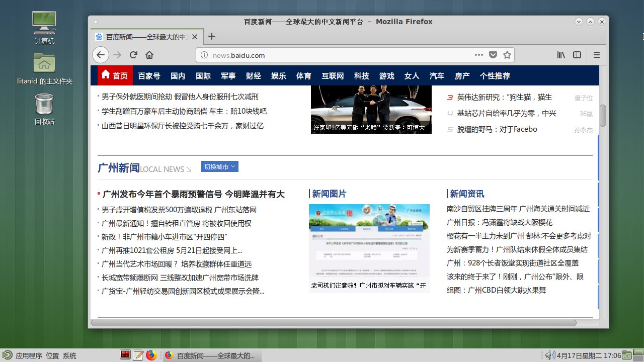Open 体育 news section
Image resolution: width=644 pixels, height=362 pixels.
pos(303,76)
